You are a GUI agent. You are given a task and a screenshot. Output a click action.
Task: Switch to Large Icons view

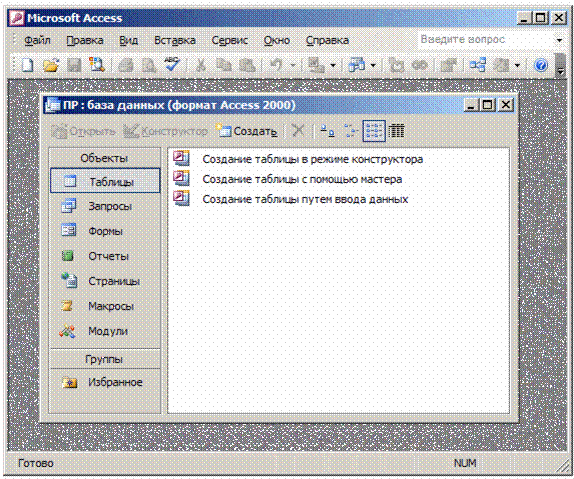(327, 131)
